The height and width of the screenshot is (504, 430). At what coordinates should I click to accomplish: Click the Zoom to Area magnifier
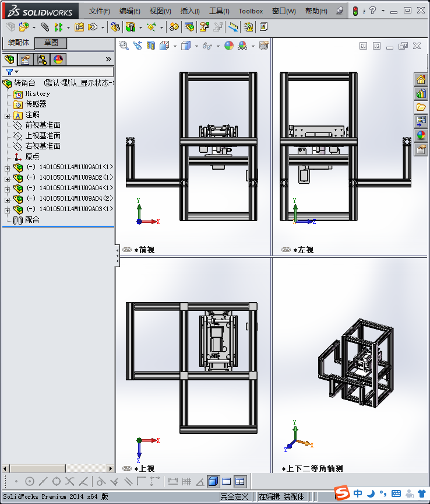(124, 45)
